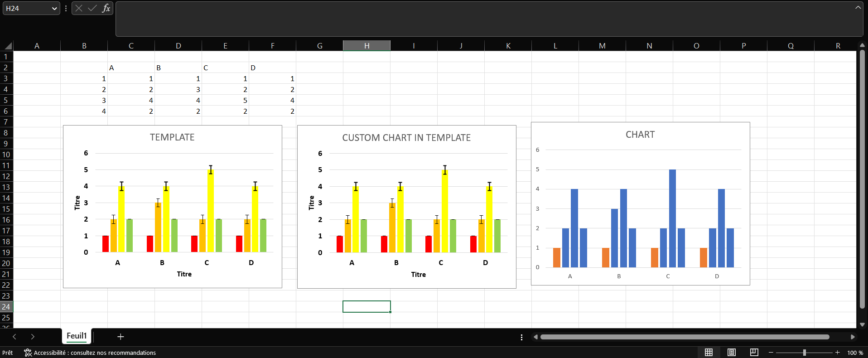The image size is (868, 358).
Task: Select column A header
Action: pyautogui.click(x=37, y=46)
